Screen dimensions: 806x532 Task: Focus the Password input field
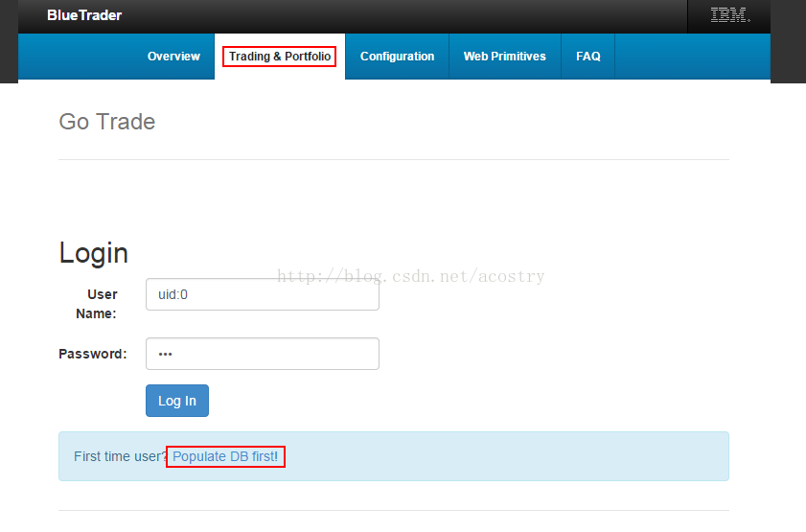click(262, 354)
